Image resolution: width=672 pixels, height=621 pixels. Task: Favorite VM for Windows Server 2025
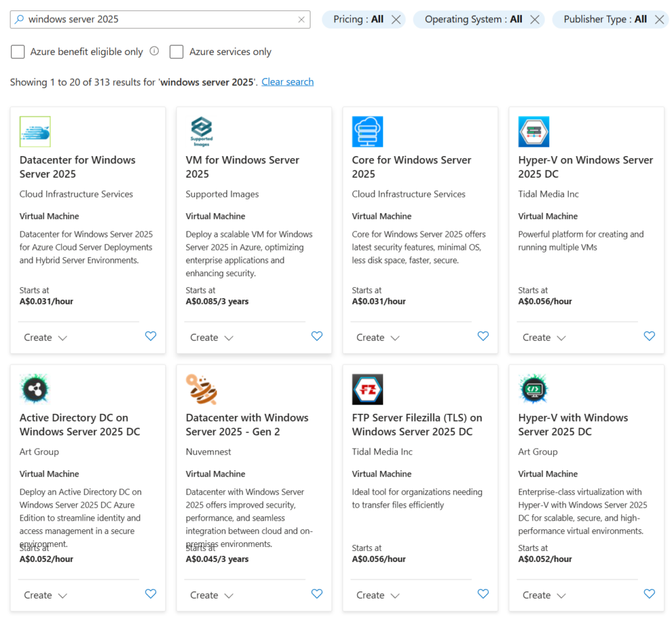(317, 336)
